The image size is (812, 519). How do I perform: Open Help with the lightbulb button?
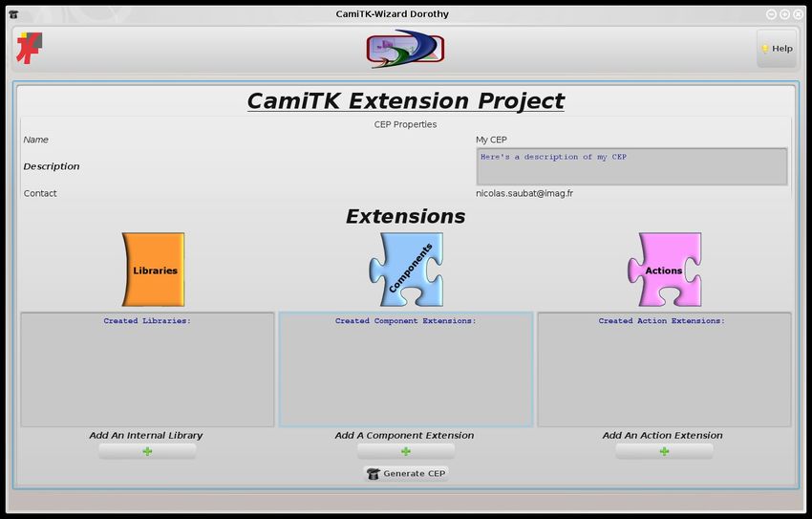click(x=777, y=49)
